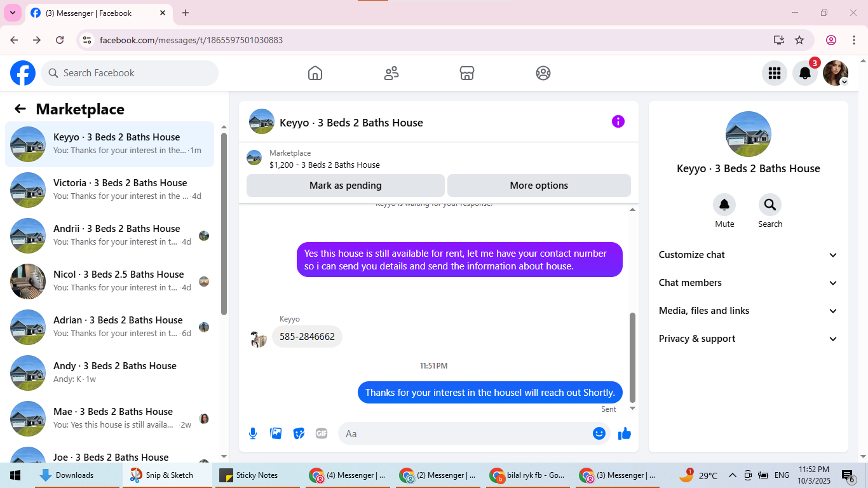The image size is (868, 488).
Task: Click the conversation list scrollbar
Action: click(x=224, y=224)
